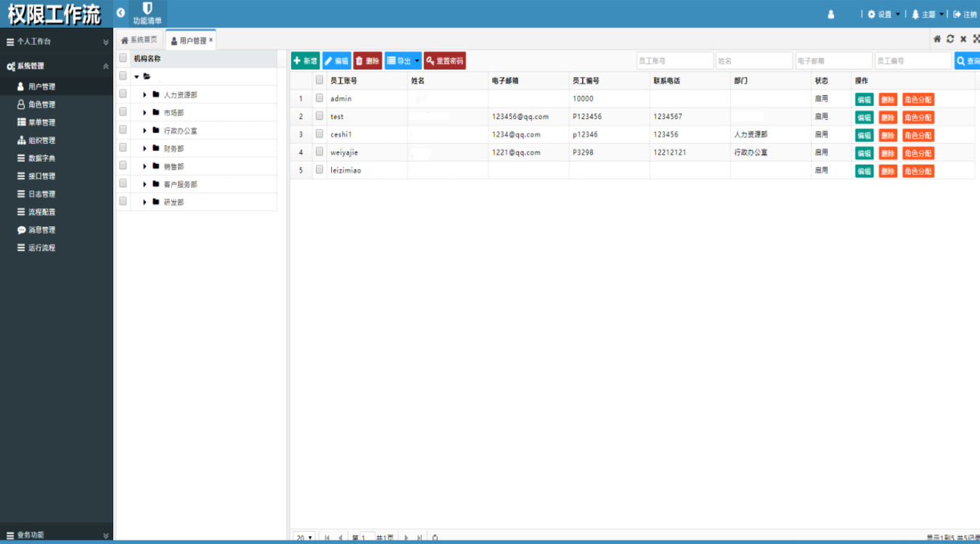Check the box for 研发部

(123, 201)
